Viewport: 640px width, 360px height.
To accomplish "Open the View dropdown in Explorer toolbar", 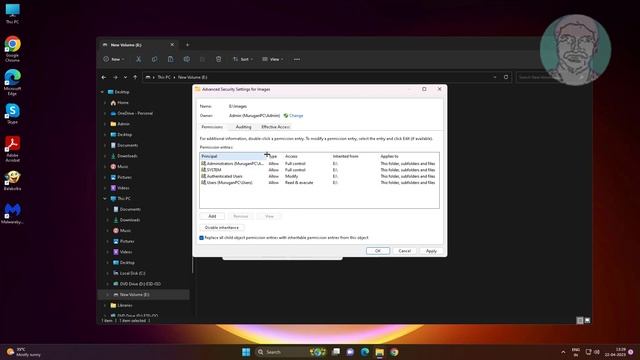I will pyautogui.click(x=273, y=59).
